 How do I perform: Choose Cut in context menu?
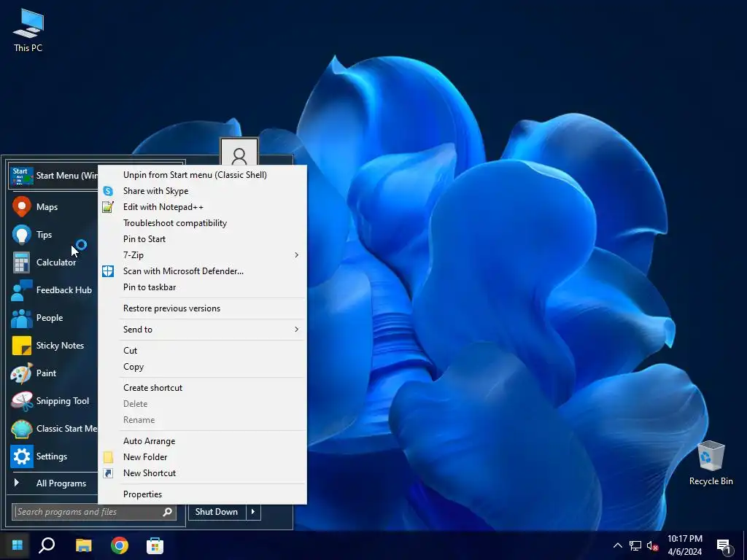tap(203, 351)
